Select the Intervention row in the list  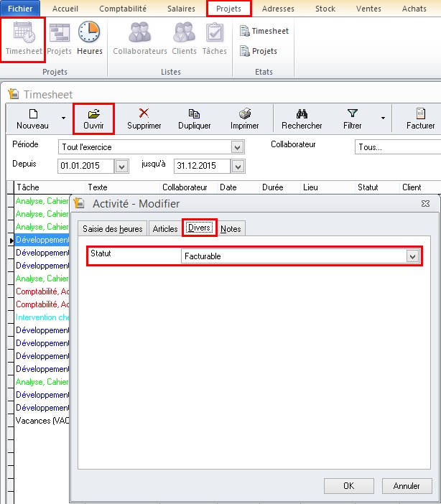click(x=42, y=317)
